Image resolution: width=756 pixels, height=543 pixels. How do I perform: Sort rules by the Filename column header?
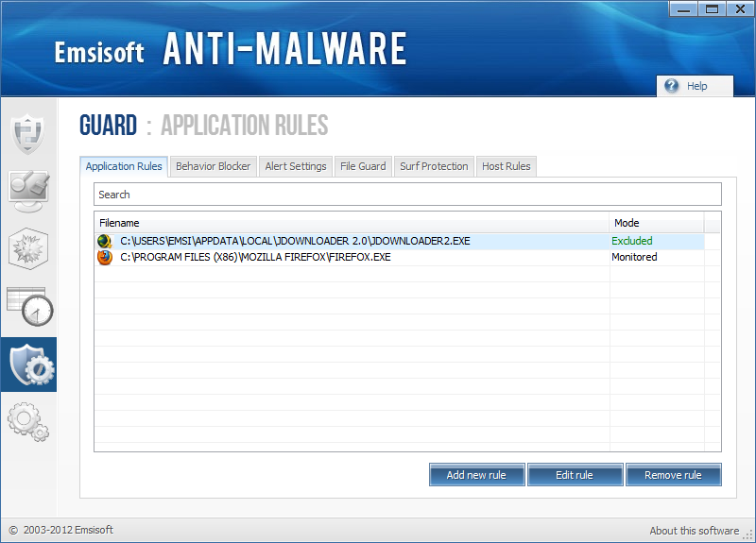pyautogui.click(x=350, y=223)
